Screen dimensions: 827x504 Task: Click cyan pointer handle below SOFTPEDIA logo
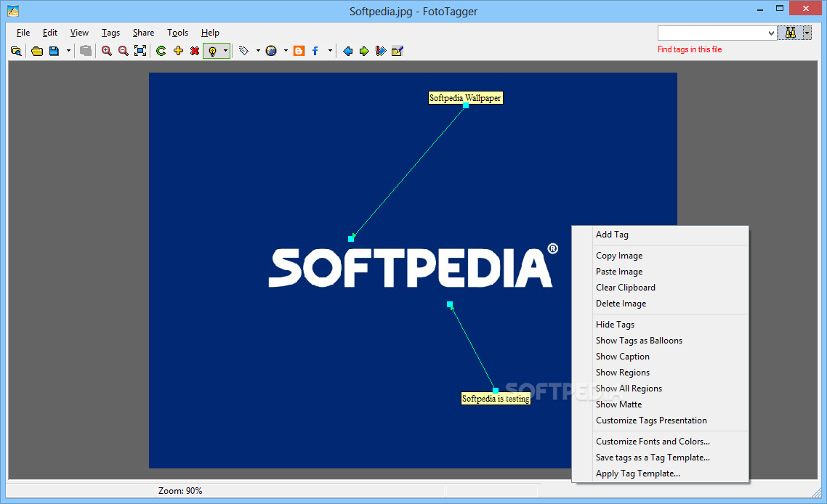pos(450,305)
